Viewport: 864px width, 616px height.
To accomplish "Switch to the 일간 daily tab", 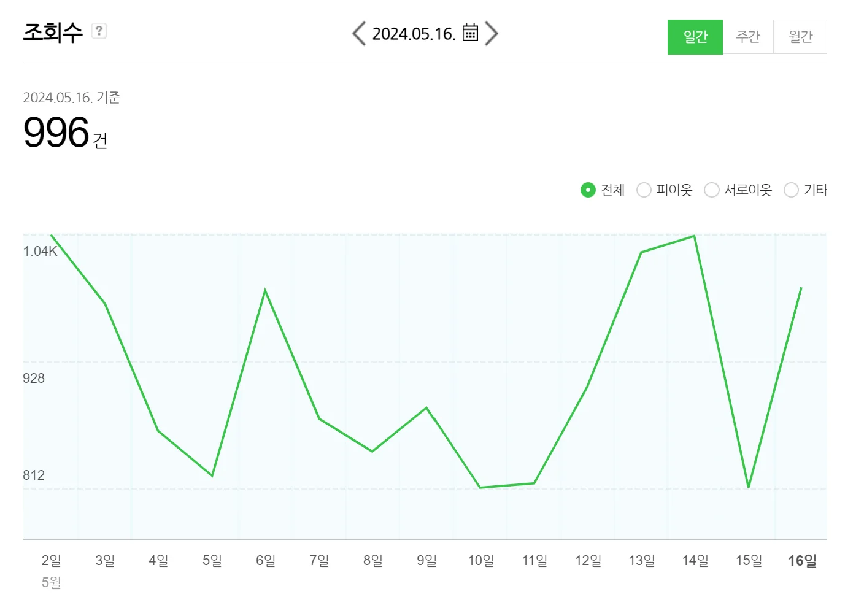I will tap(695, 37).
